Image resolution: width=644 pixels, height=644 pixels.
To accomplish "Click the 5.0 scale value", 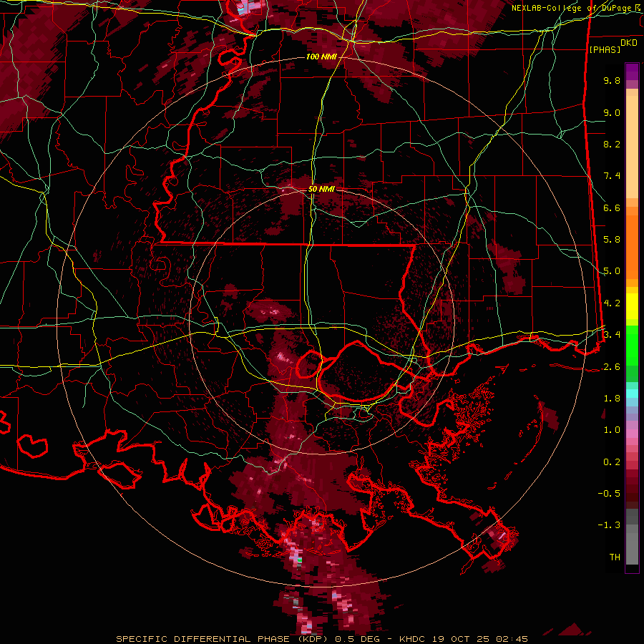I will click(612, 271).
